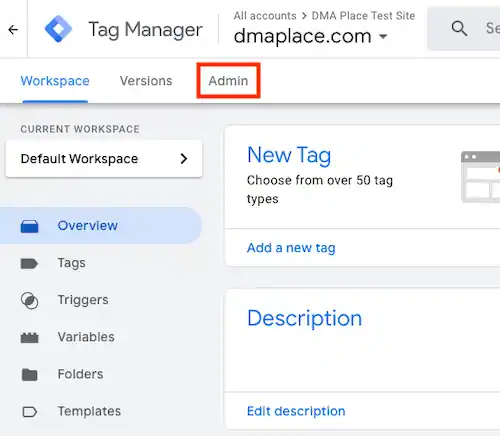Image resolution: width=500 pixels, height=436 pixels.
Task: Click Add a new tag link
Action: point(291,248)
